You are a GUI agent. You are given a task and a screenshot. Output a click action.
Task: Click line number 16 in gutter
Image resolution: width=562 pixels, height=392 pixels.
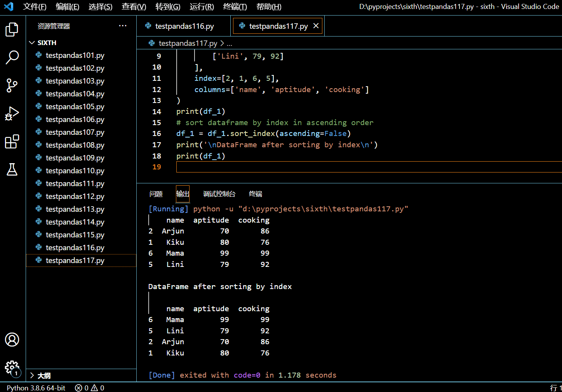tap(157, 134)
